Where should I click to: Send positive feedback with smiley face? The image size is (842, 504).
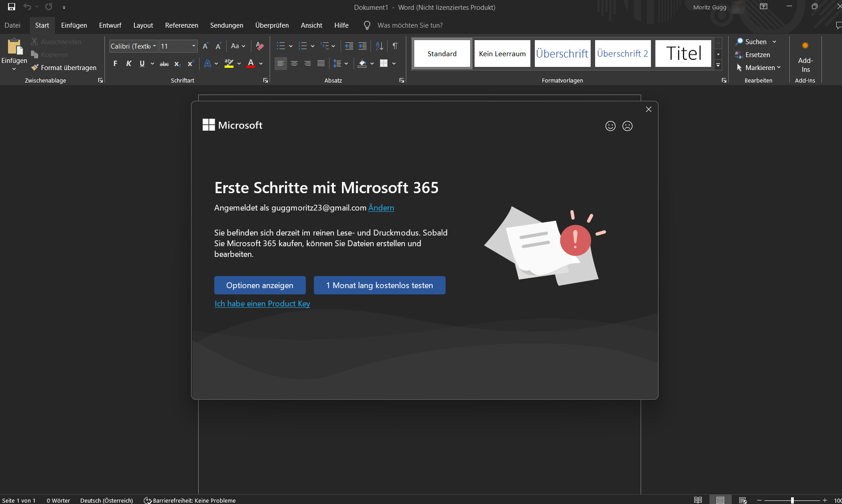click(610, 126)
